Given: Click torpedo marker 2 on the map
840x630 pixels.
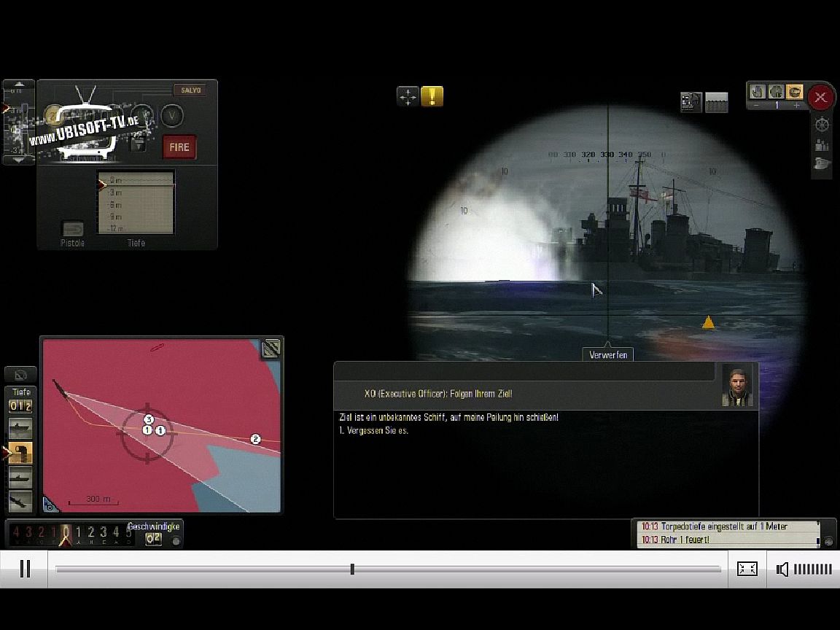Looking at the screenshot, I should click(x=255, y=439).
